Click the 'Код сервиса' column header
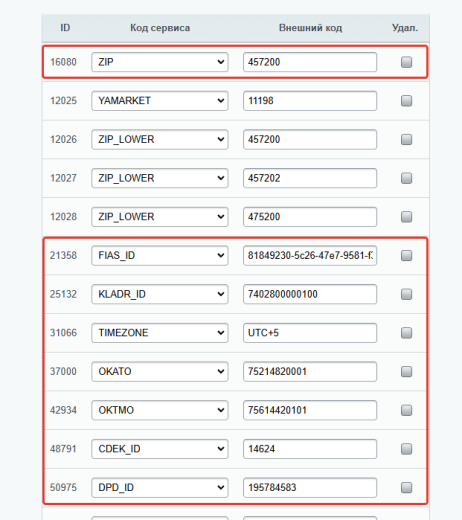Screen dimensions: 462x520 pyautogui.click(x=160, y=28)
